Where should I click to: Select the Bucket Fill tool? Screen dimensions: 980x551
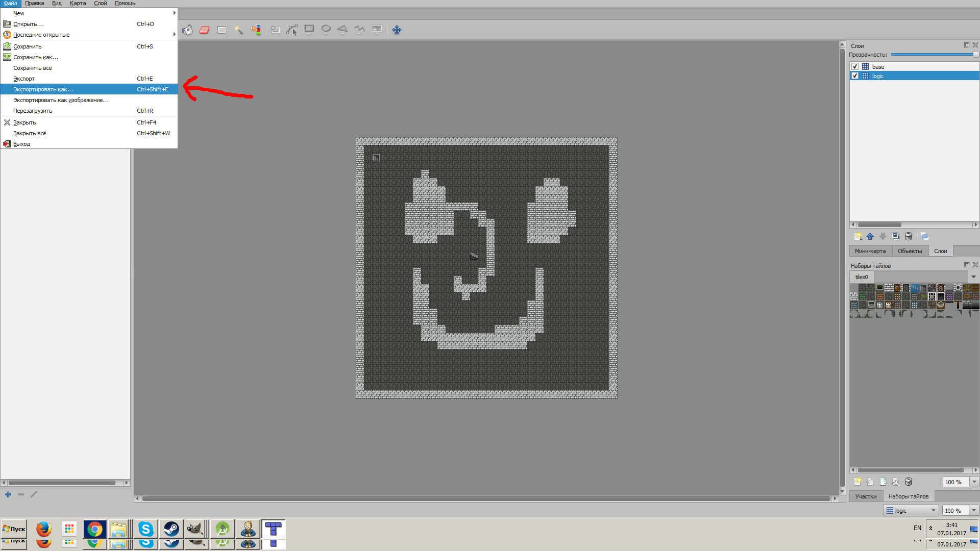pos(188,30)
